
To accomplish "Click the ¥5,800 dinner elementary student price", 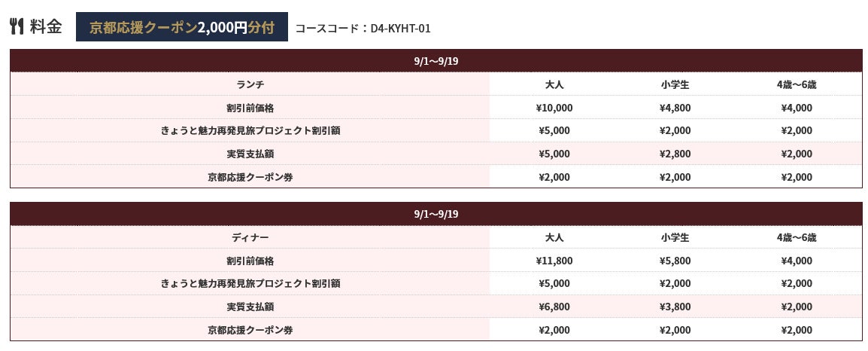I will pyautogui.click(x=675, y=261).
